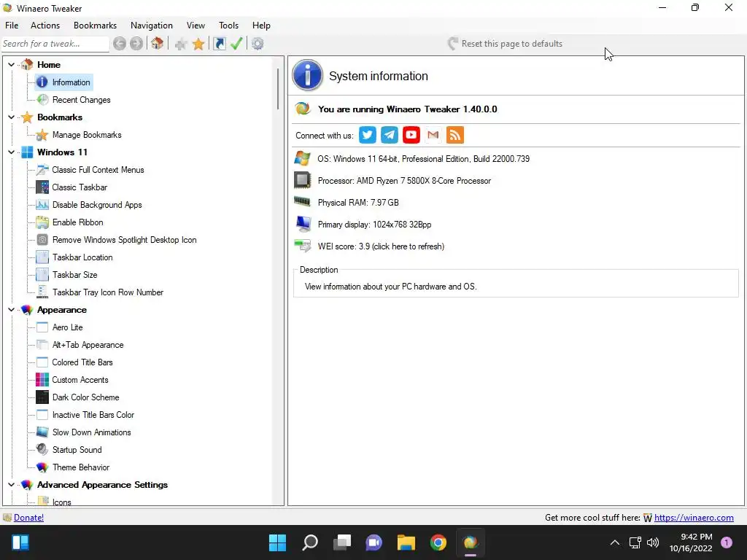This screenshot has height=560, width=747.
Task: Open Task View on the taskbar
Action: [341, 542]
